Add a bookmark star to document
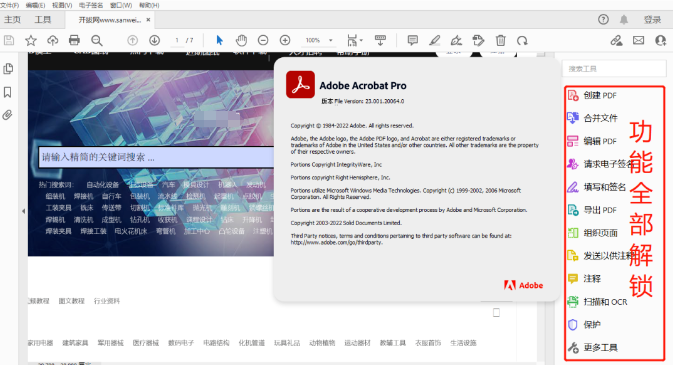Viewport: 673px width, 365px height. 31,40
